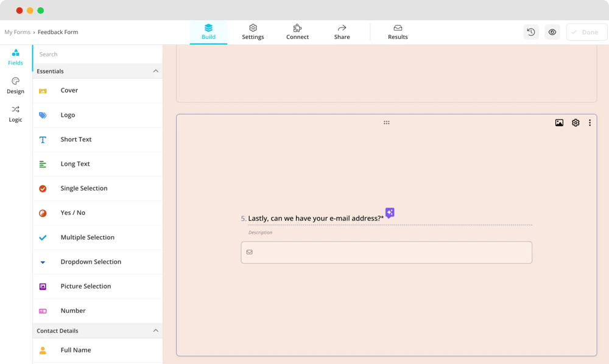Click the purple AI sparkle icon

pos(390,213)
